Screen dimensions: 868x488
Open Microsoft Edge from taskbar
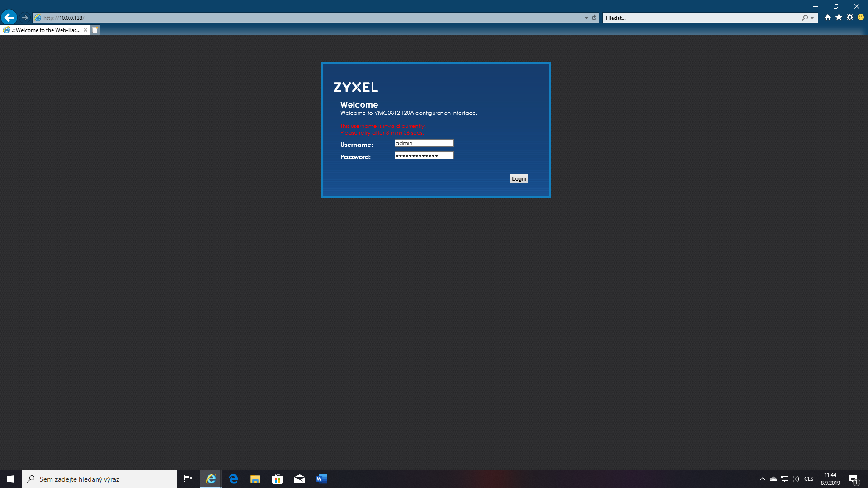pos(233,479)
